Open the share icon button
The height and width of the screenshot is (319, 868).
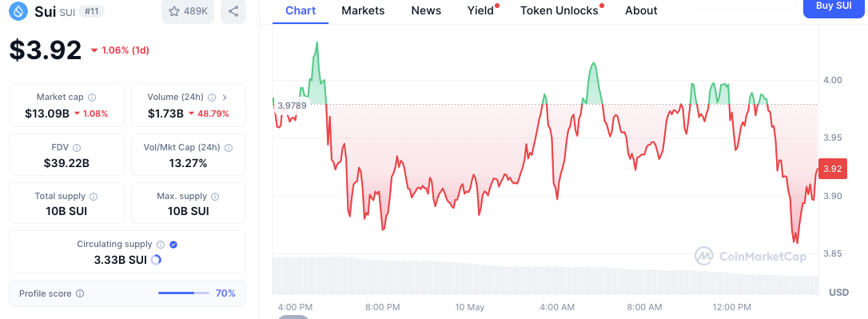coord(233,11)
